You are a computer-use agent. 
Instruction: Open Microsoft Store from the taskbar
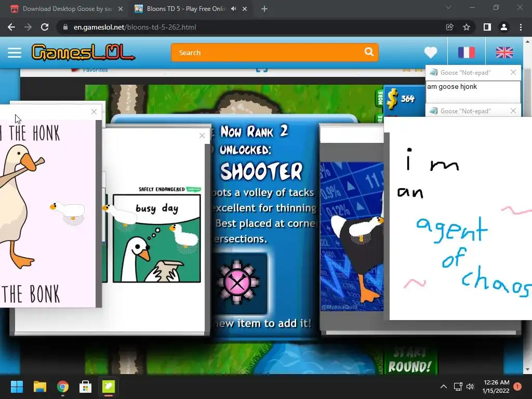tap(86, 387)
